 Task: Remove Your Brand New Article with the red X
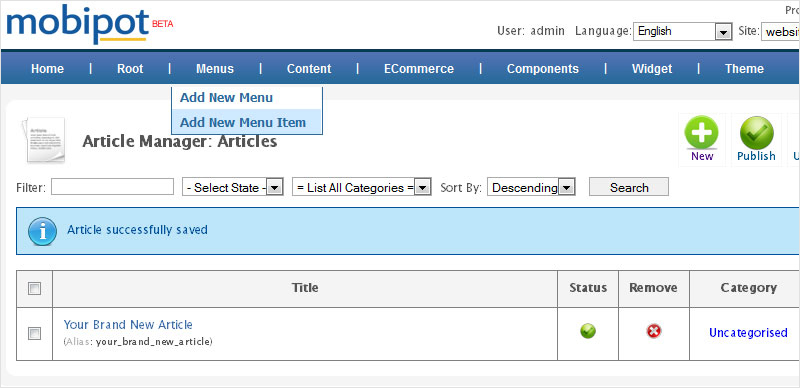point(654,331)
